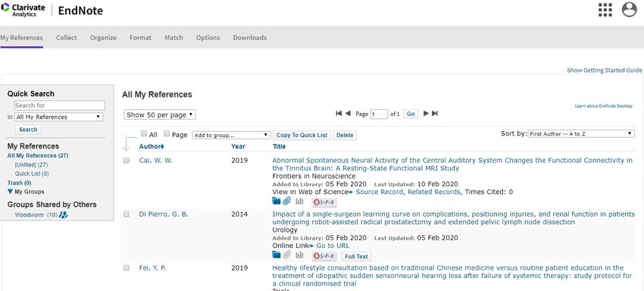644x291 pixels.
Task: Go to first page arrow
Action: coord(339,114)
